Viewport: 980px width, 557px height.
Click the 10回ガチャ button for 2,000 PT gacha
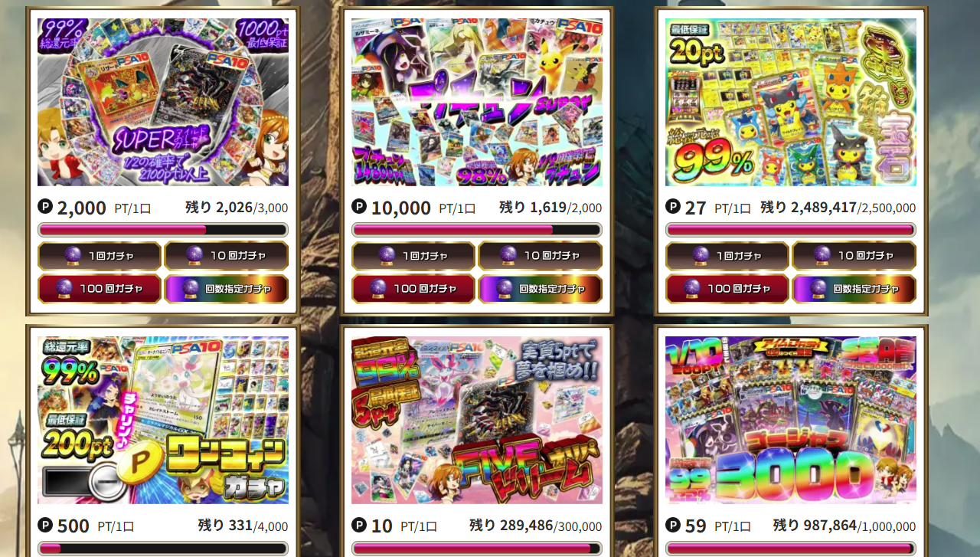tap(226, 256)
